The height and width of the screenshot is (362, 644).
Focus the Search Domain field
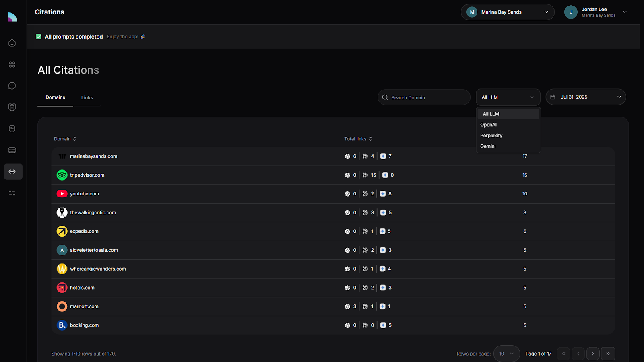tap(424, 97)
